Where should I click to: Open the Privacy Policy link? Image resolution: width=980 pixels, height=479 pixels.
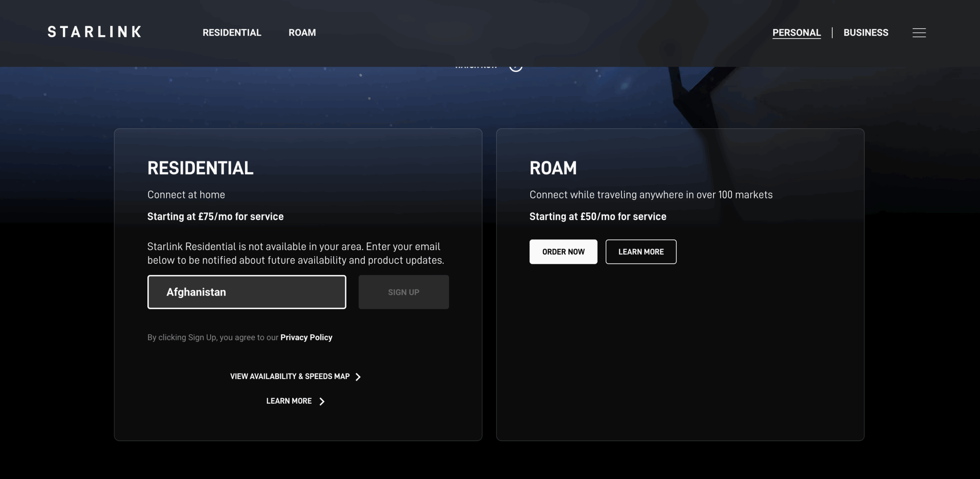pos(306,337)
